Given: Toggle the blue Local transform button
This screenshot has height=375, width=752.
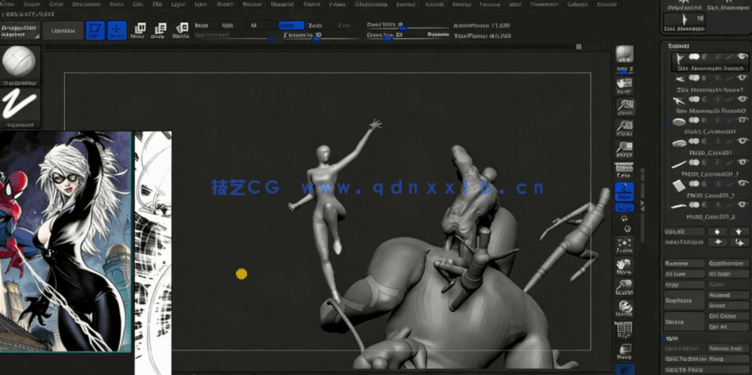Looking at the screenshot, I should coord(624,191).
